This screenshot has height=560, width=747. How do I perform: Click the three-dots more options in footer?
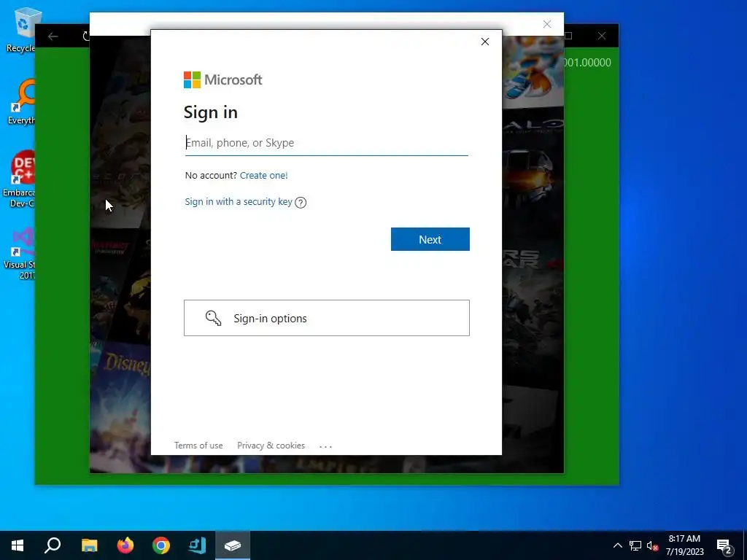click(x=326, y=446)
